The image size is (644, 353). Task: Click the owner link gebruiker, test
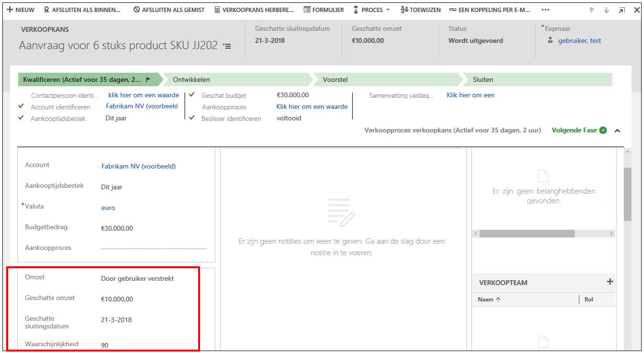(580, 40)
